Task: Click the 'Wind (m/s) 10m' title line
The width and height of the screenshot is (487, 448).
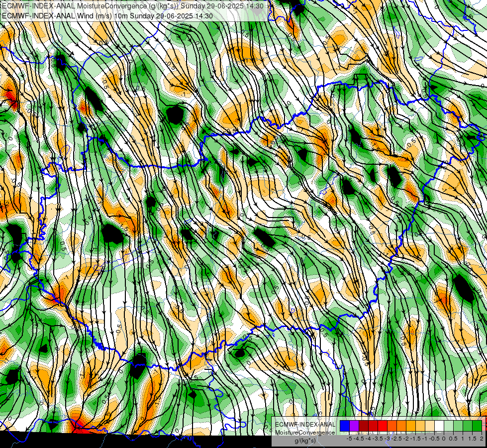Action: click(x=107, y=16)
